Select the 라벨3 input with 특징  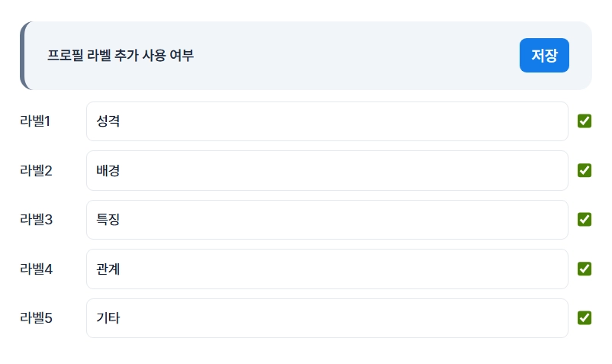(x=327, y=220)
